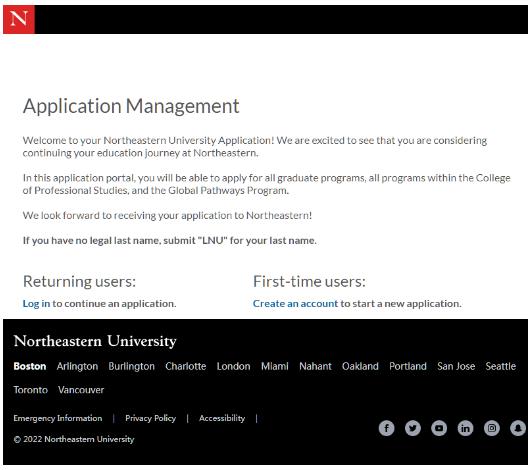The width and height of the screenshot is (532, 470).
Task: Click the Log in link
Action: pyautogui.click(x=36, y=303)
